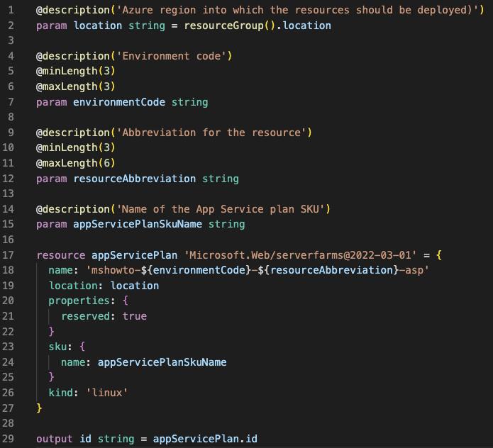
Task: Click the 'Microsoft.Web/serverfarms@2022-03-01' string
Action: point(300,254)
